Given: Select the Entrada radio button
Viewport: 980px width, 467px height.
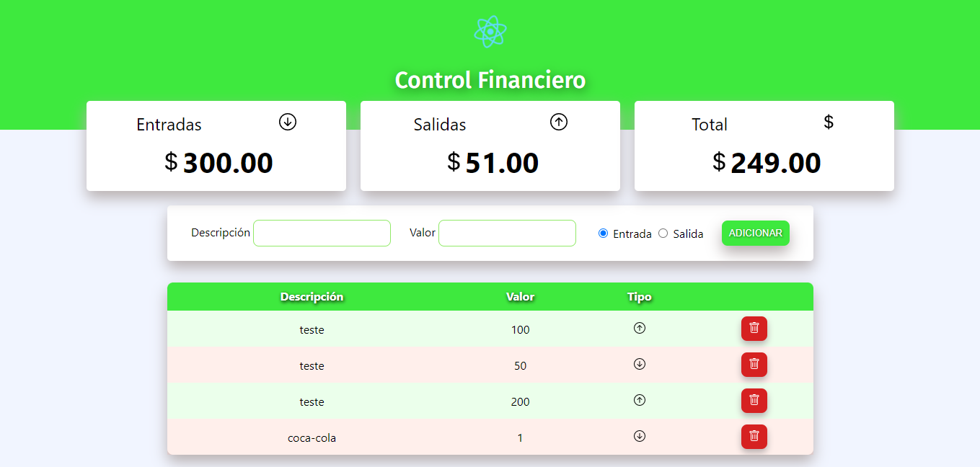Looking at the screenshot, I should click(x=601, y=233).
